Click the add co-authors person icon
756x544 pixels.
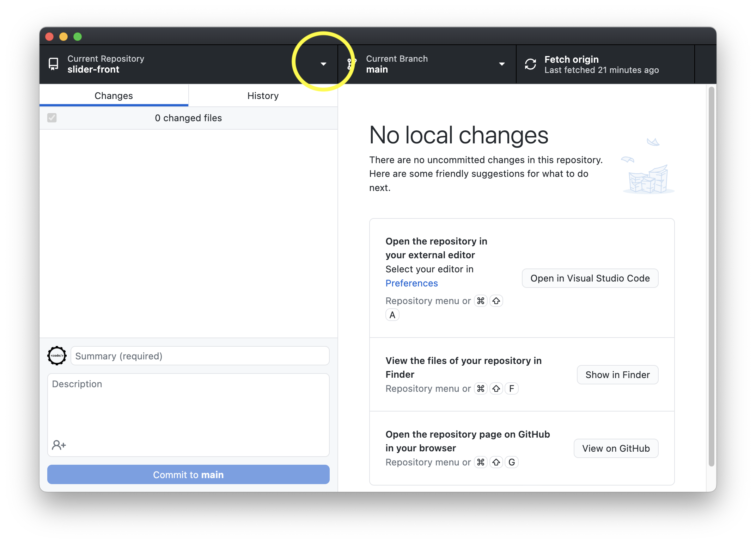[59, 445]
